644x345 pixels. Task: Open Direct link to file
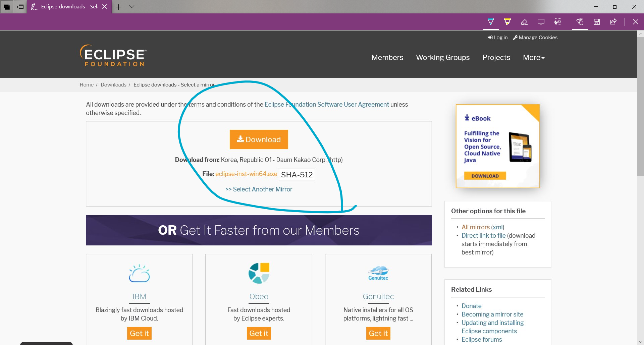[x=483, y=235]
